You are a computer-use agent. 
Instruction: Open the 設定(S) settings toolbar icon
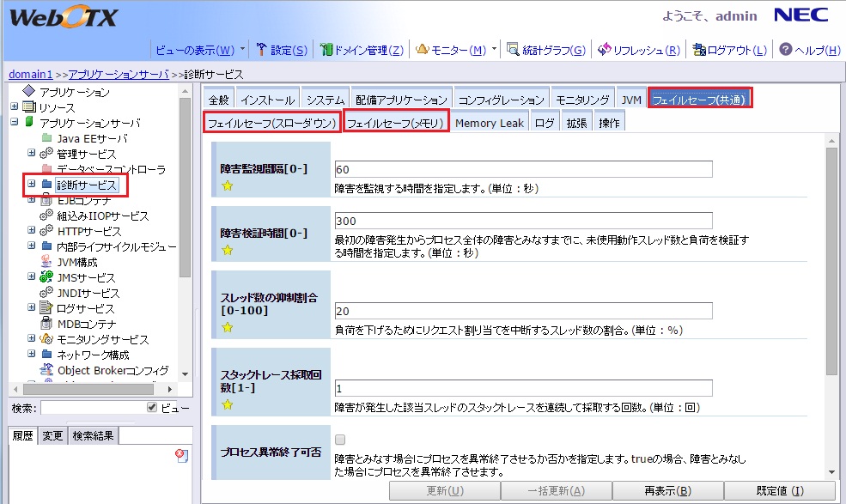pyautogui.click(x=263, y=50)
